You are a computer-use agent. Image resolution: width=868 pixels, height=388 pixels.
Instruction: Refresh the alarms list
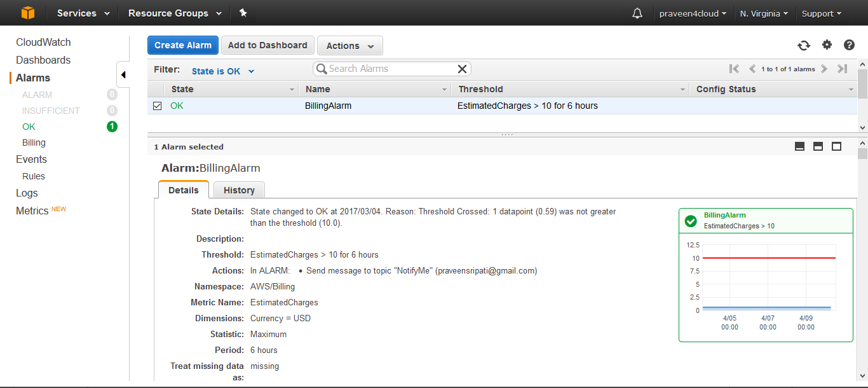pyautogui.click(x=804, y=45)
